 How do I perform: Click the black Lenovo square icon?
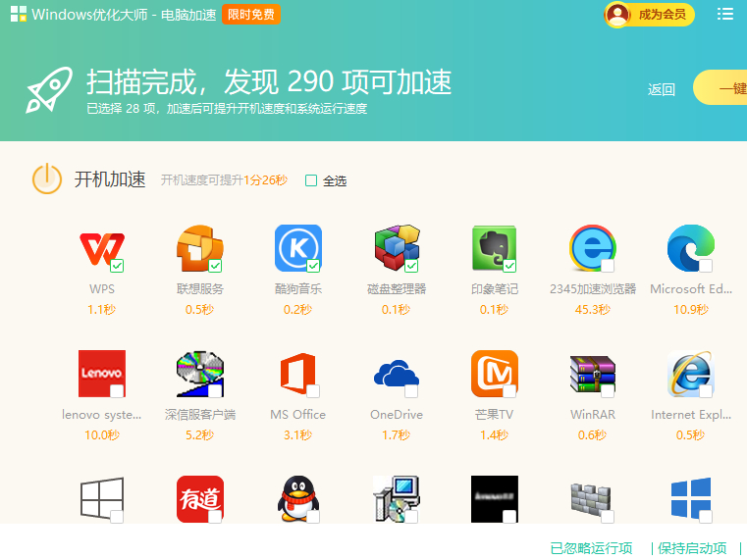[495, 498]
